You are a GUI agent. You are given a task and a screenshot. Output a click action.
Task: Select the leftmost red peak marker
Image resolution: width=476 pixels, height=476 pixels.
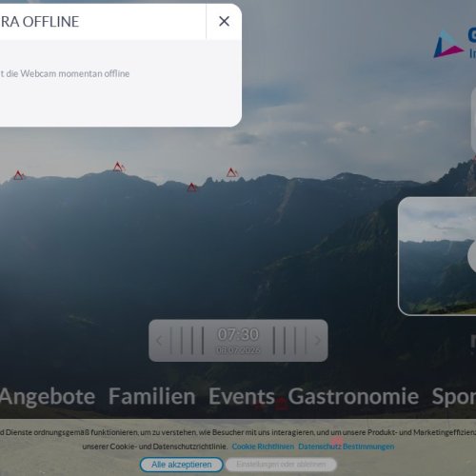pyautogui.click(x=18, y=175)
